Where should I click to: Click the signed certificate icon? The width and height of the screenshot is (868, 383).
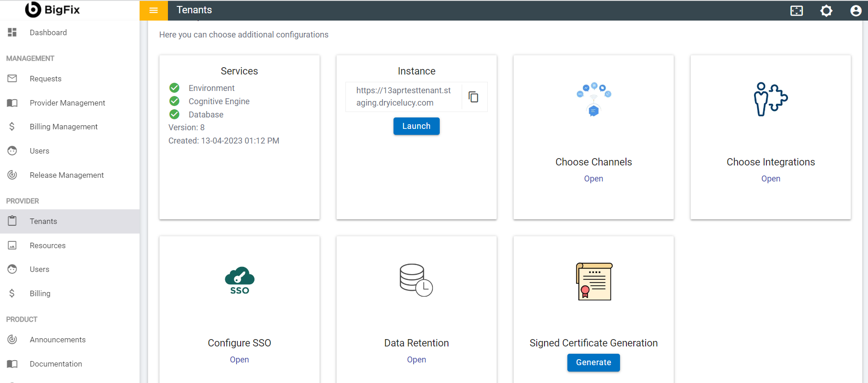coord(593,281)
